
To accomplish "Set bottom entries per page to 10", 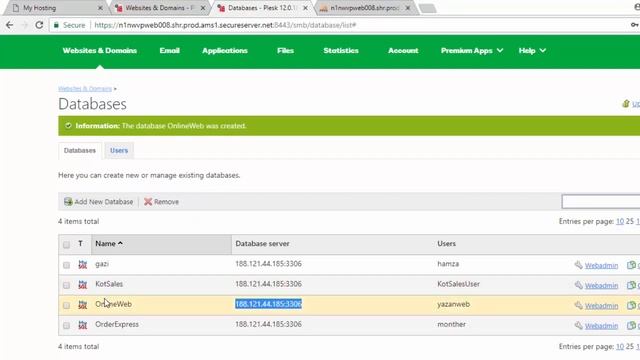I will coord(620,347).
